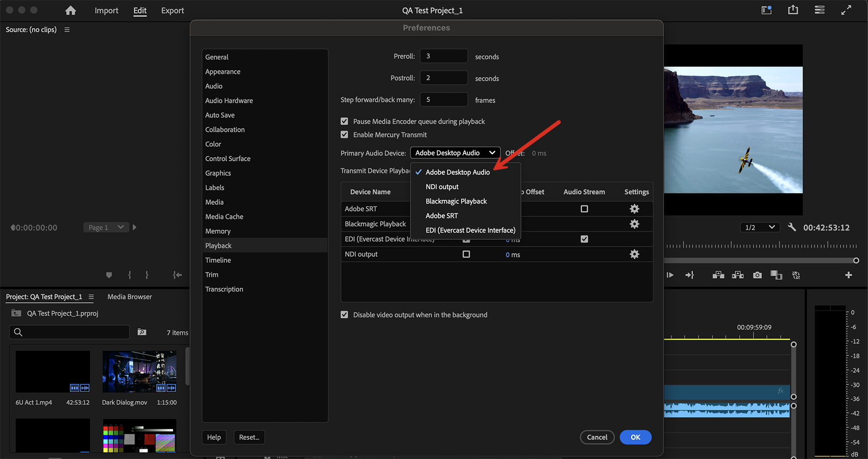Open the Media Browser tab
Image resolution: width=868 pixels, height=459 pixels.
pyautogui.click(x=130, y=297)
